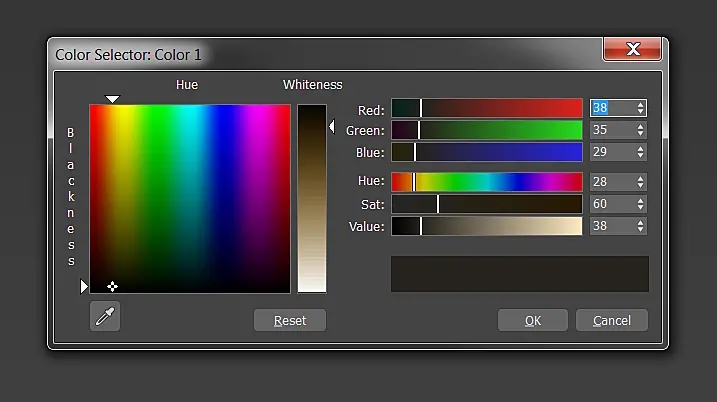Click the 'Hue:' slider label
Screen dimensions: 717x402
pos(371,181)
